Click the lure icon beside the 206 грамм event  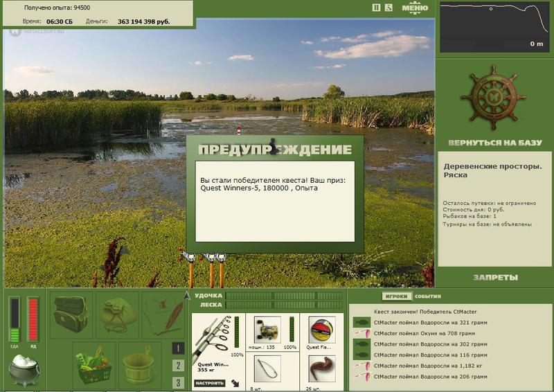(362, 377)
